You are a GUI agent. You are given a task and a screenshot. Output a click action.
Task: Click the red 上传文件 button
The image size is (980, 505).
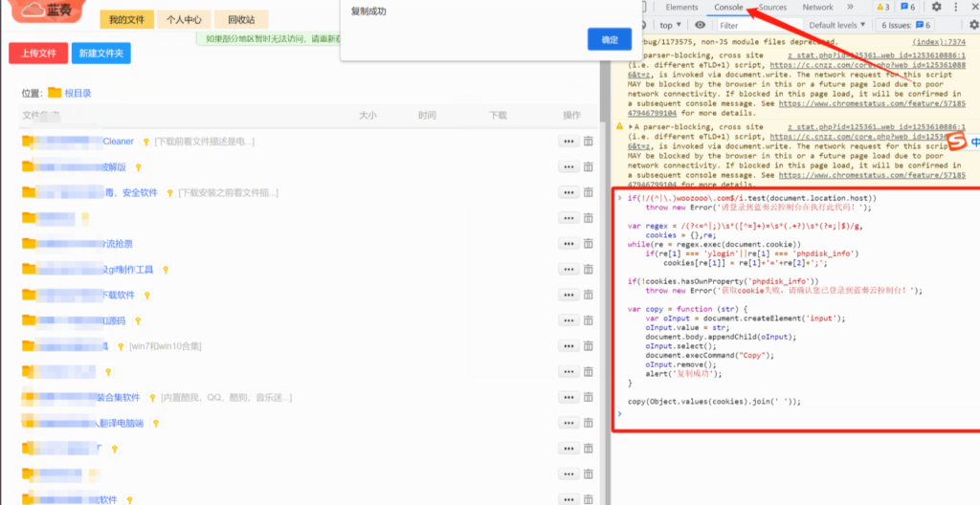click(x=38, y=53)
